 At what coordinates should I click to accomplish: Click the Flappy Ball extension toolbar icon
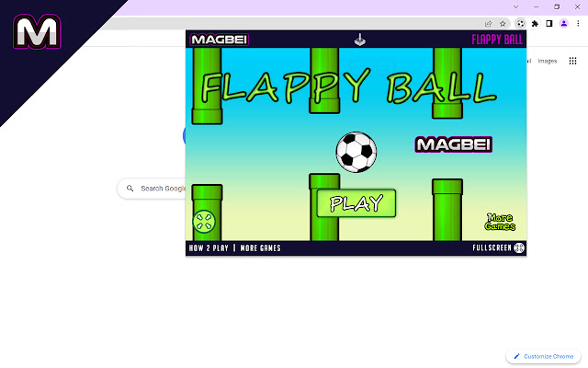click(x=520, y=24)
